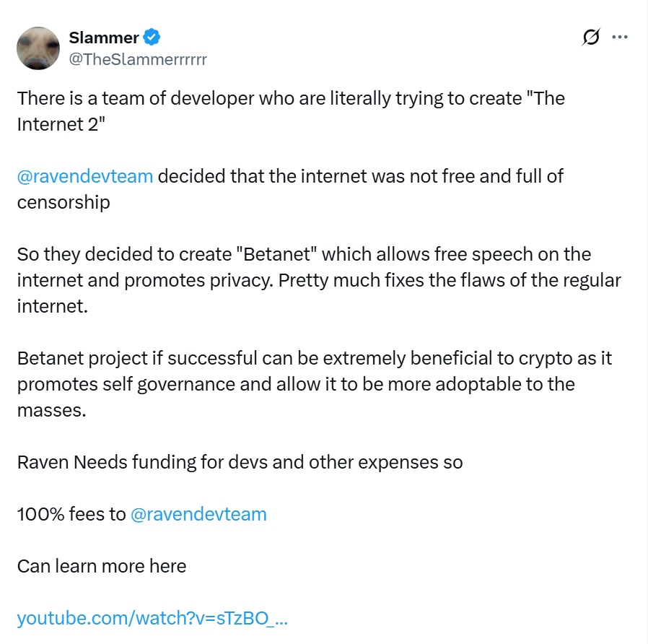Click the blue verified checkmark badge

pyautogui.click(x=152, y=38)
